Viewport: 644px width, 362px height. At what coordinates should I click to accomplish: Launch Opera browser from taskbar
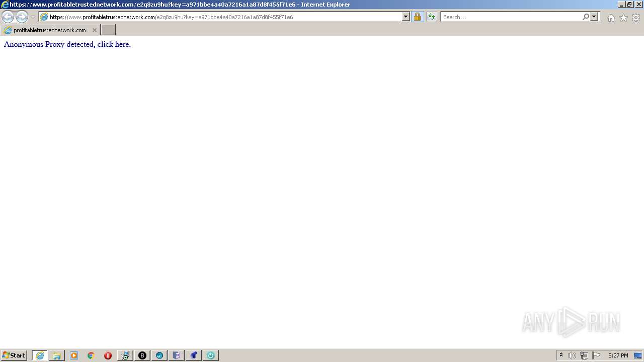pos(108,355)
